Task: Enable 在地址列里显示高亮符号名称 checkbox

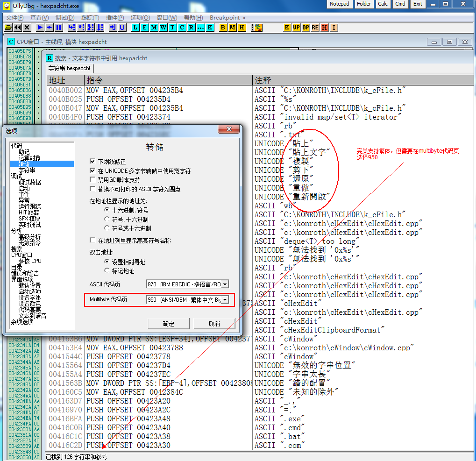Action: tap(92, 241)
